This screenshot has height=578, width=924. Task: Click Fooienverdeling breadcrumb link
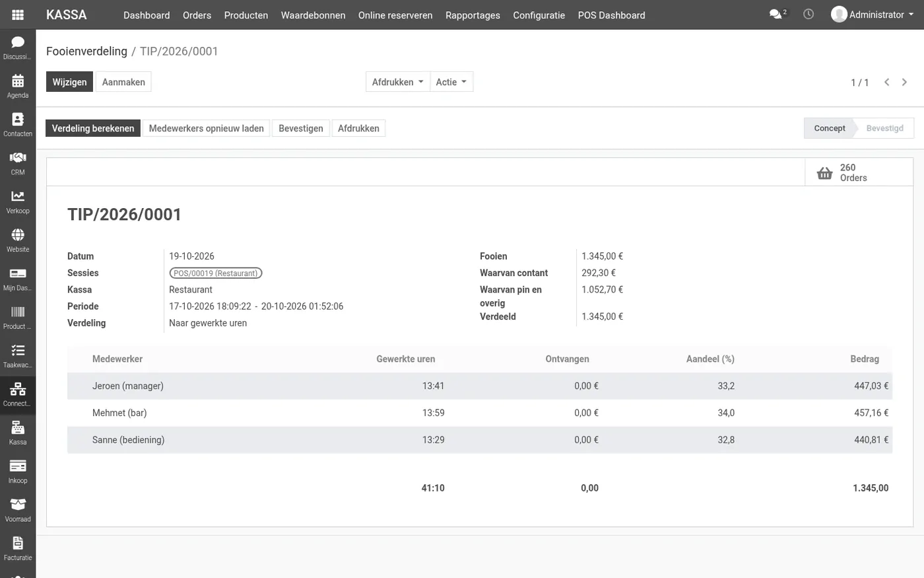pos(86,51)
